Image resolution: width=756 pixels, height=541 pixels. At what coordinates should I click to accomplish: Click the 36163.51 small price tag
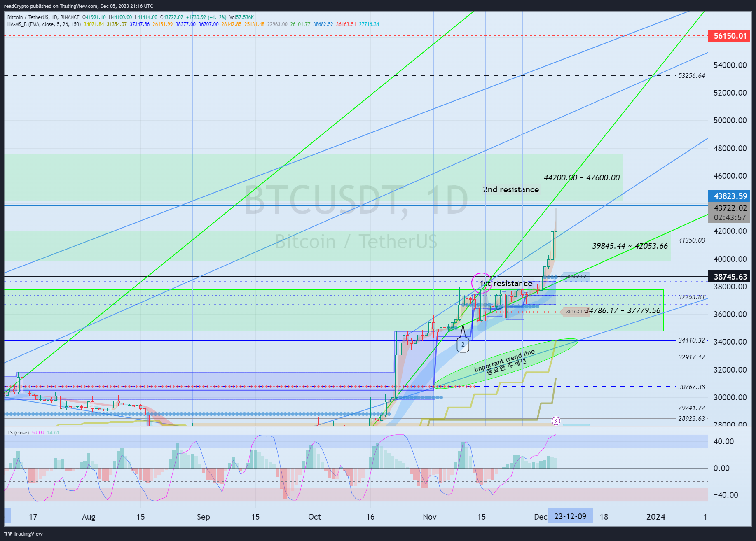(x=575, y=312)
